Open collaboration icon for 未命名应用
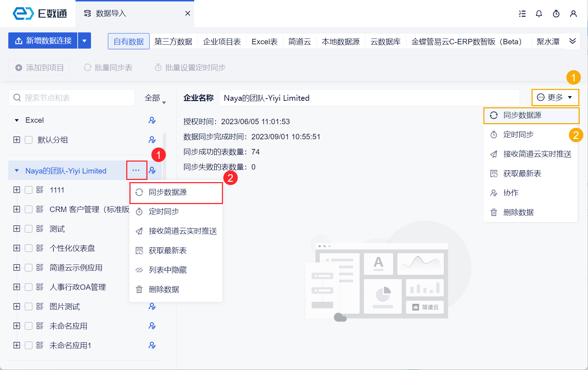Viewport: 588px width, 370px height. [x=152, y=326]
